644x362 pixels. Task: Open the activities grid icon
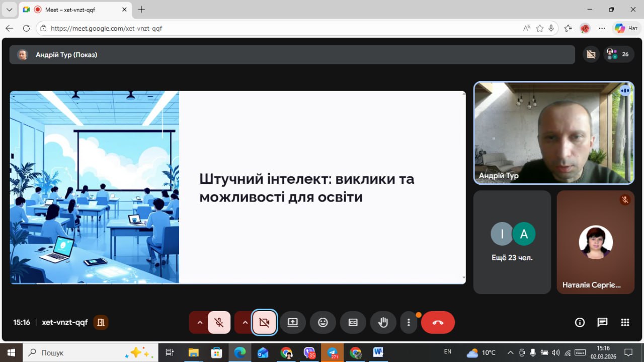625,323
